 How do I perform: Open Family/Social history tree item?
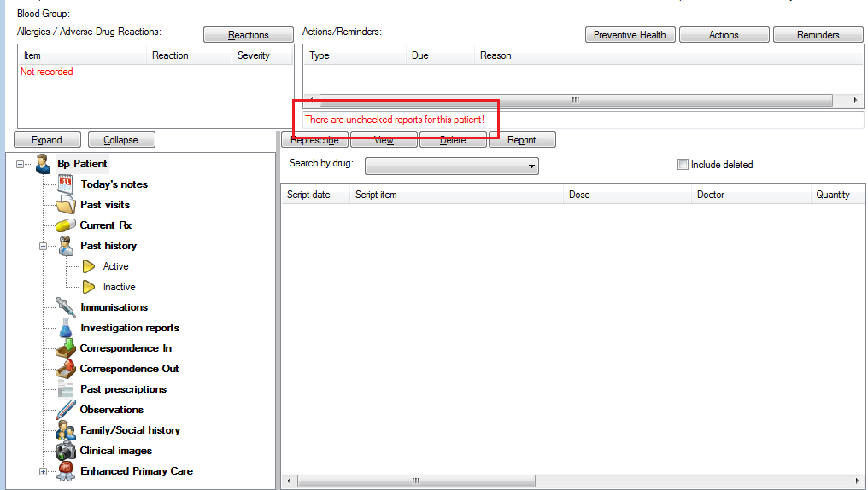click(x=130, y=430)
